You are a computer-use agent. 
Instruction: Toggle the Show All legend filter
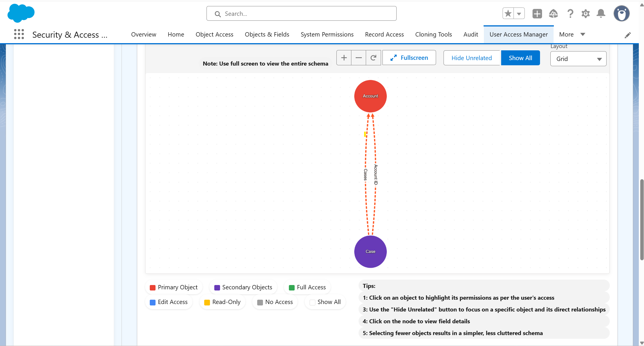[325, 302]
